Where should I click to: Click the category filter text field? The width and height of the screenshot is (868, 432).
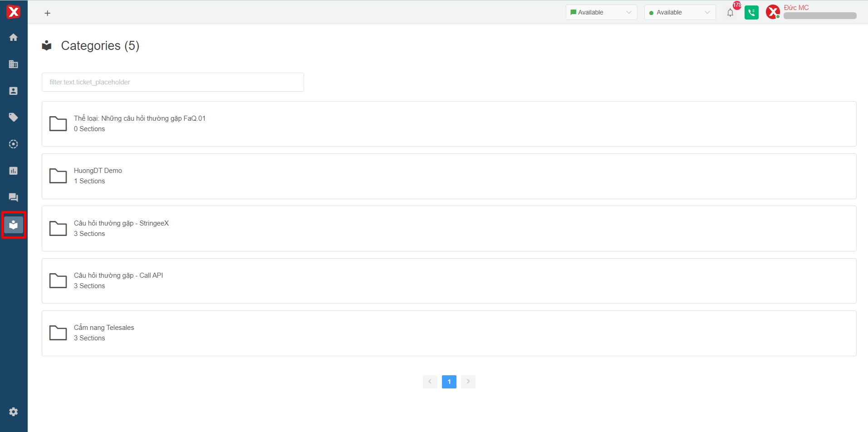[173, 82]
